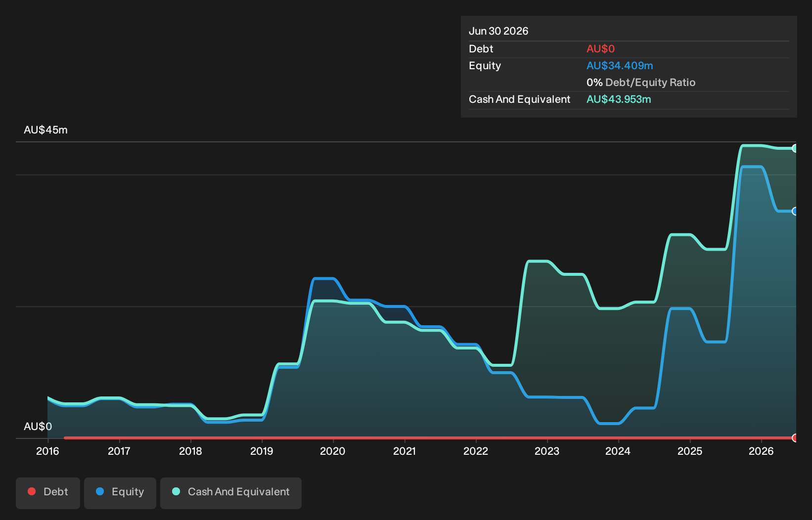Click the AU$34.409m equity value
This screenshot has height=520, width=812.
pyautogui.click(x=620, y=66)
